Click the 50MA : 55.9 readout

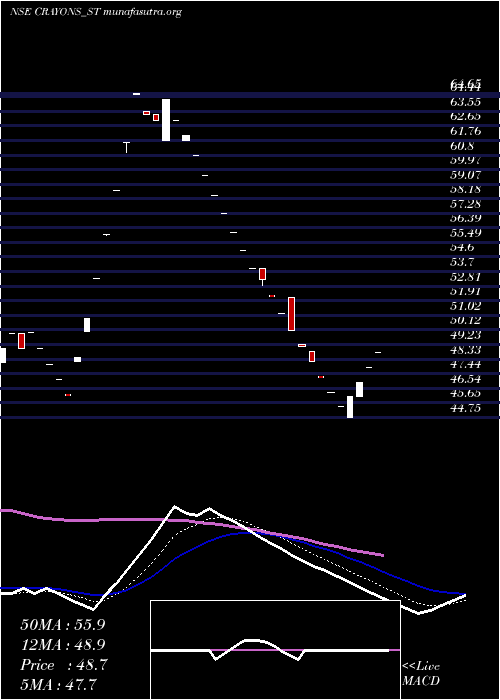[x=63, y=625]
